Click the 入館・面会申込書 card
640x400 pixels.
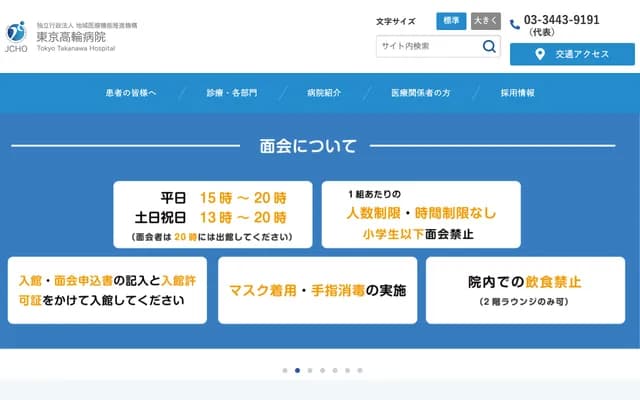click(x=107, y=290)
